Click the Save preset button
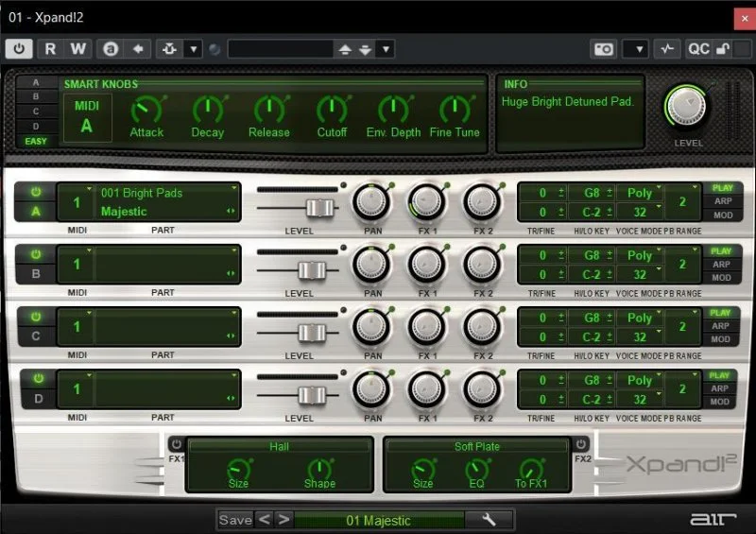Viewport: 756px width, 534px height. 235,520
